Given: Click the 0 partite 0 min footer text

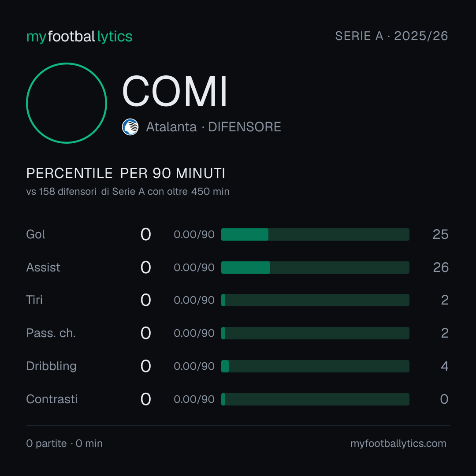Looking at the screenshot, I should (64, 443).
